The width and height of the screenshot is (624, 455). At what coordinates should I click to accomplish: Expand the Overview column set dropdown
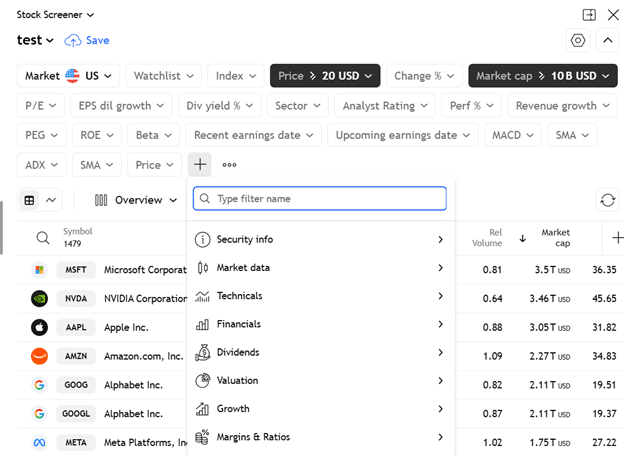137,200
